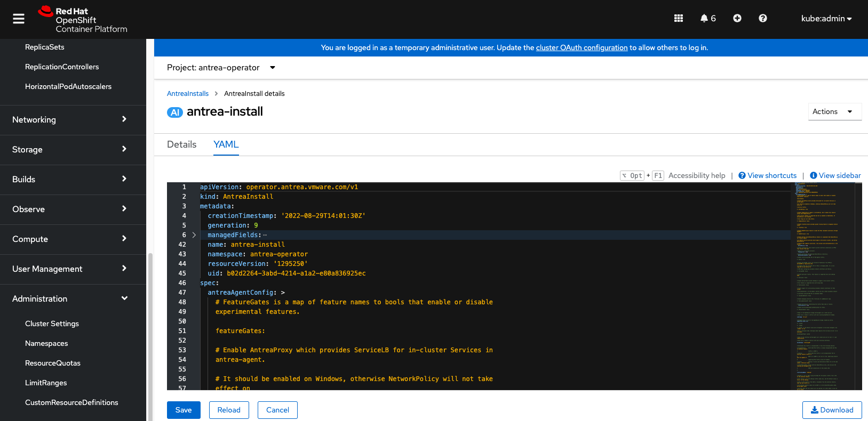Click the name: antrea-install line
868x421 pixels.
[246, 245]
